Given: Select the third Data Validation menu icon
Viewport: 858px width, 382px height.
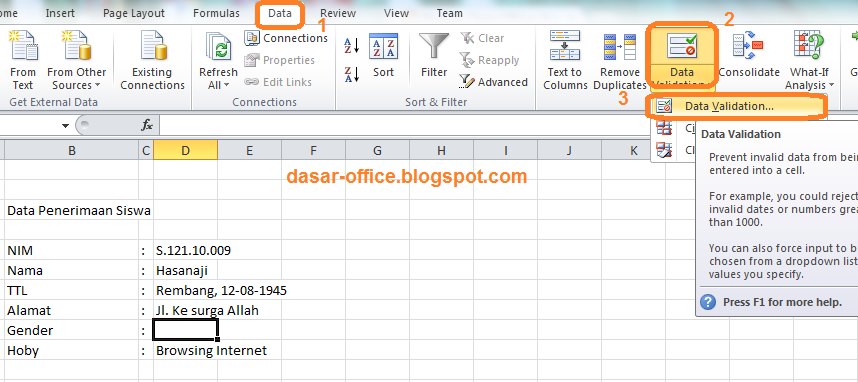Looking at the screenshot, I should click(664, 149).
